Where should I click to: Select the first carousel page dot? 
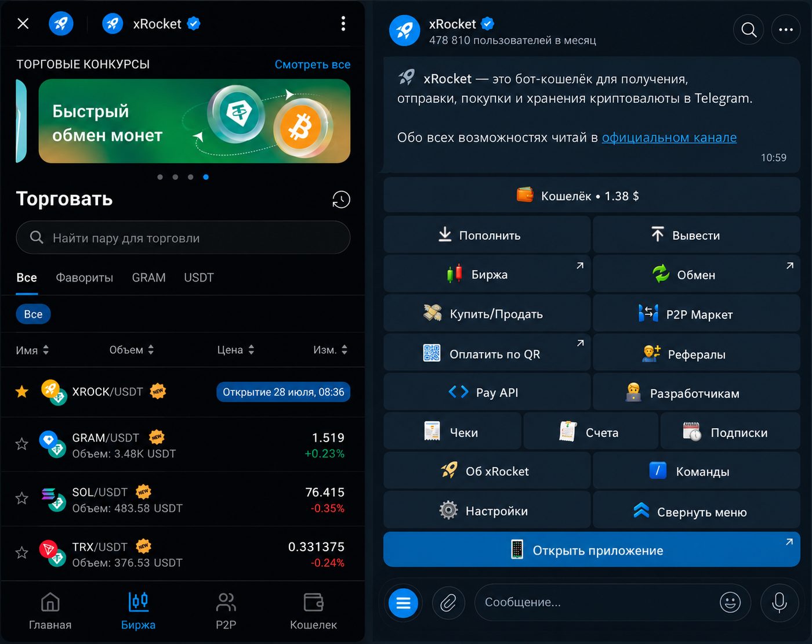(160, 177)
